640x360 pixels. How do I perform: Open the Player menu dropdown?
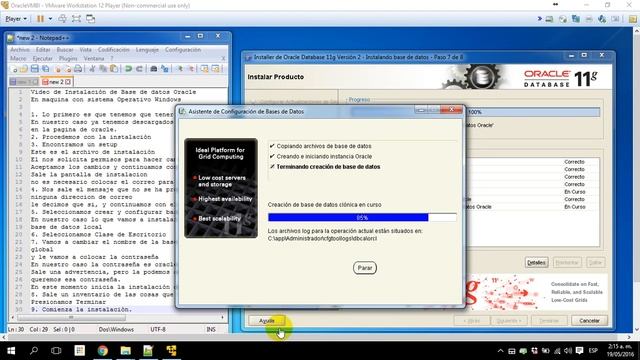16,19
